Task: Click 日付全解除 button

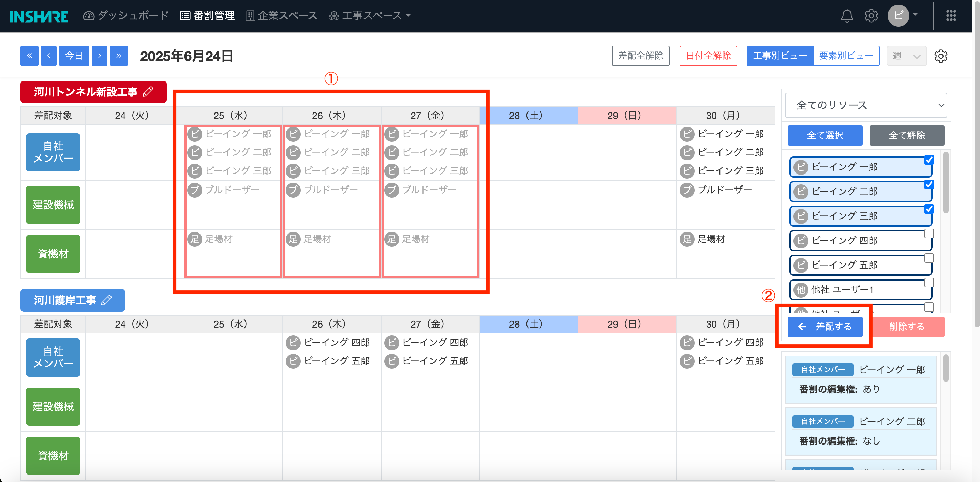Action: click(x=708, y=56)
